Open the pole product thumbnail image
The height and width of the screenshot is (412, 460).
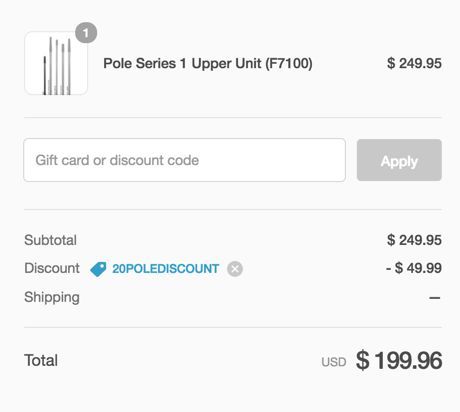coord(56,63)
